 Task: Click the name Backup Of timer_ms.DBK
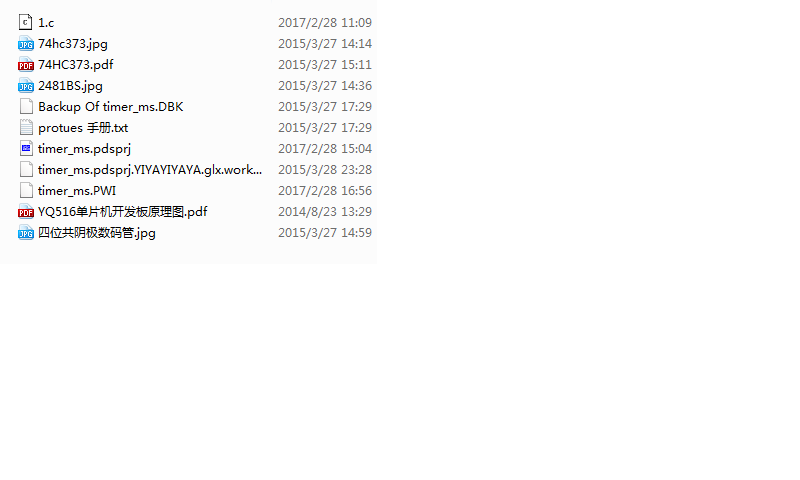(111, 107)
